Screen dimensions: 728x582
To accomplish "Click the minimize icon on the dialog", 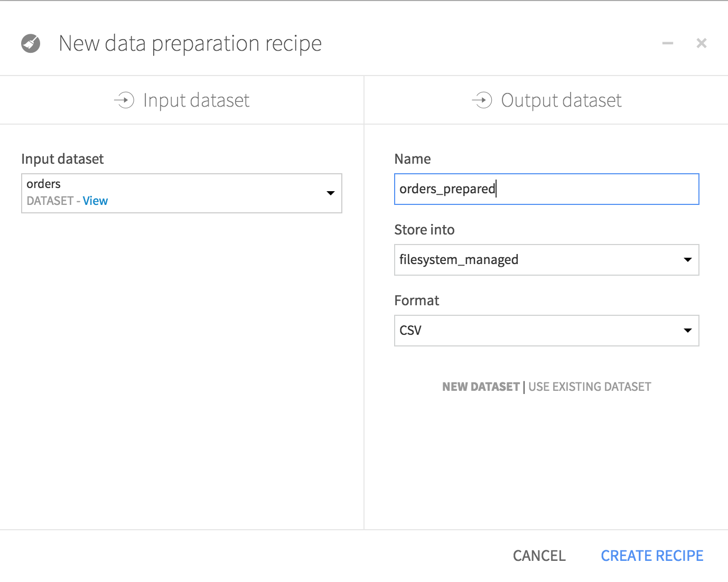I will [x=667, y=43].
